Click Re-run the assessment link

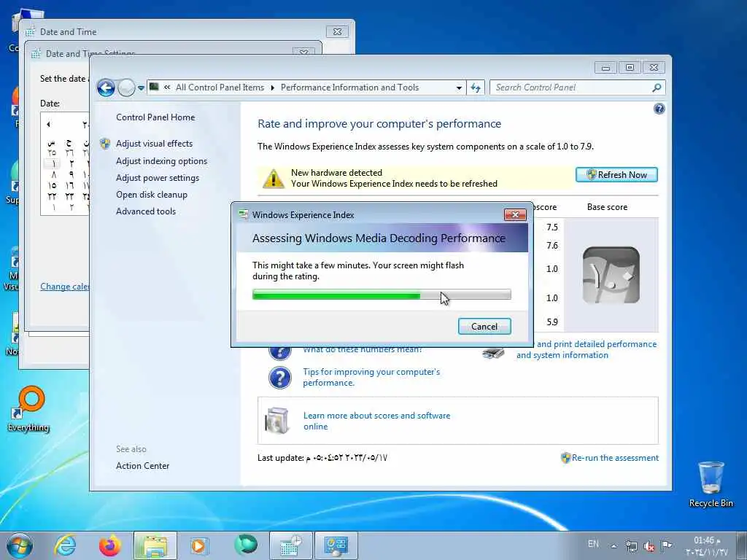(x=615, y=458)
